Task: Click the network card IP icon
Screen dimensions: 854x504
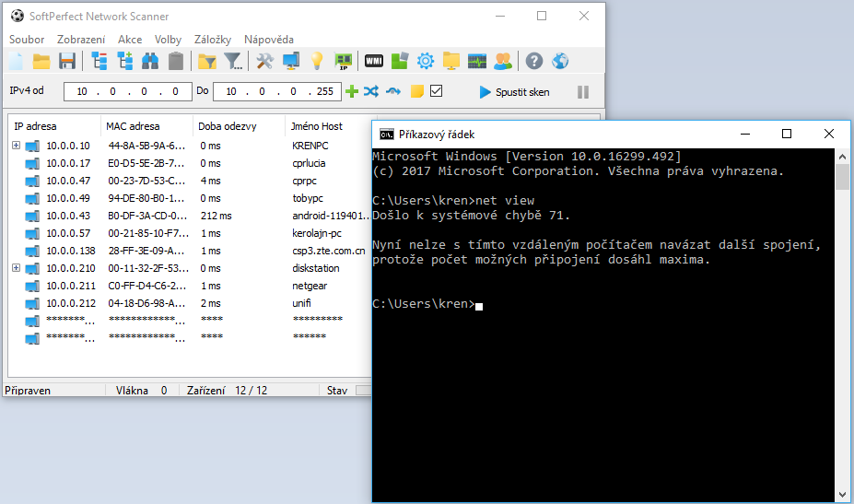Action: tap(343, 61)
